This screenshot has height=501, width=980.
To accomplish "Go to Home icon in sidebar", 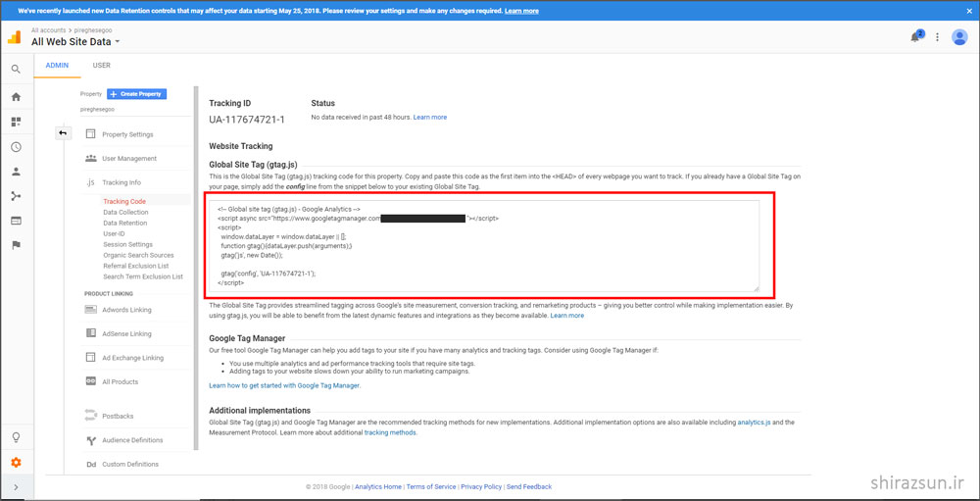I will [x=17, y=97].
